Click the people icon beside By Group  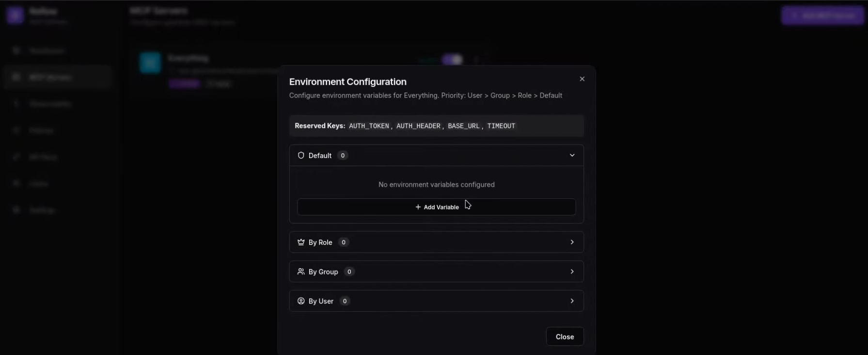[301, 272]
